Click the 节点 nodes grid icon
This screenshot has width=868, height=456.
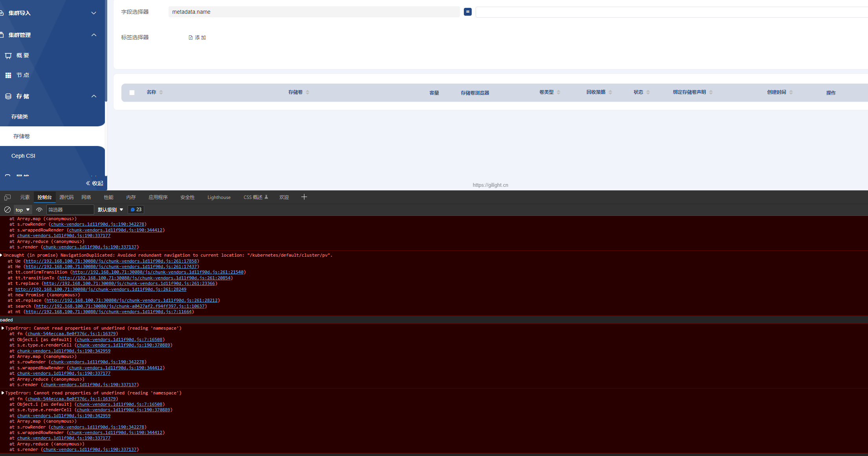(x=8, y=75)
